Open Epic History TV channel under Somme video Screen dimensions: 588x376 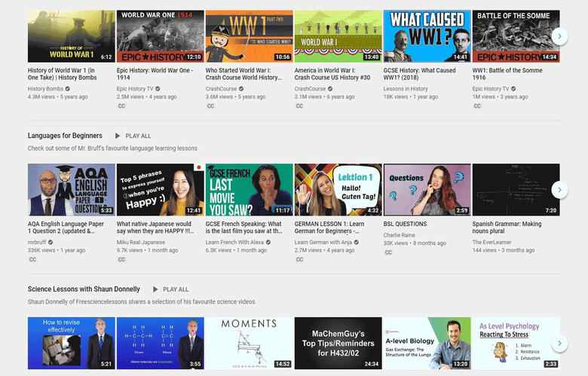coord(491,89)
